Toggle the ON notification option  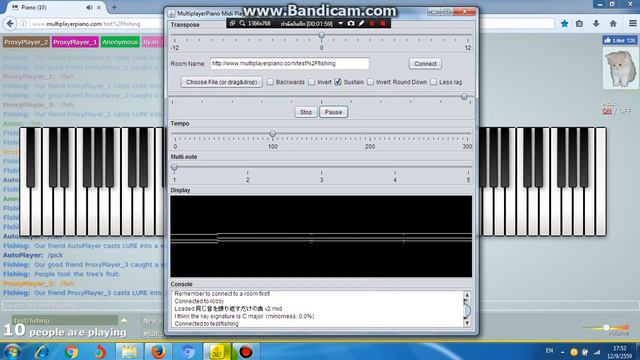pyautogui.click(x=607, y=111)
